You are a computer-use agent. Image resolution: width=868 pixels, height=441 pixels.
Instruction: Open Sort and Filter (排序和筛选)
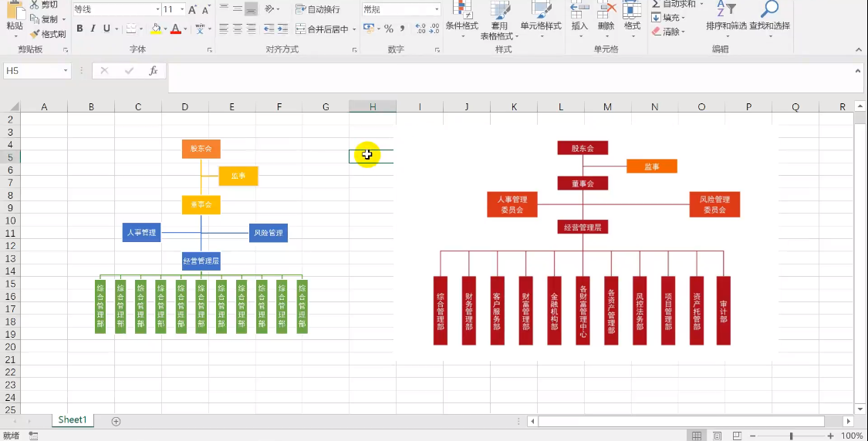[726, 19]
